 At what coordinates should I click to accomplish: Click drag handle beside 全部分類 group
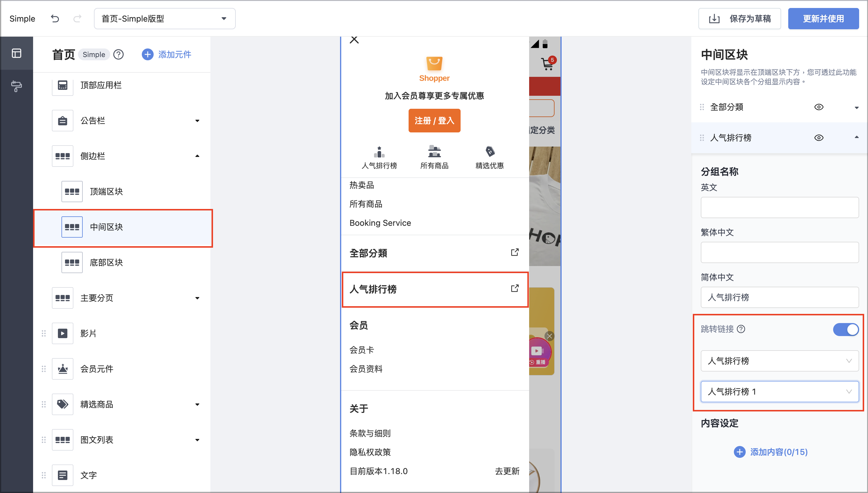tap(702, 107)
